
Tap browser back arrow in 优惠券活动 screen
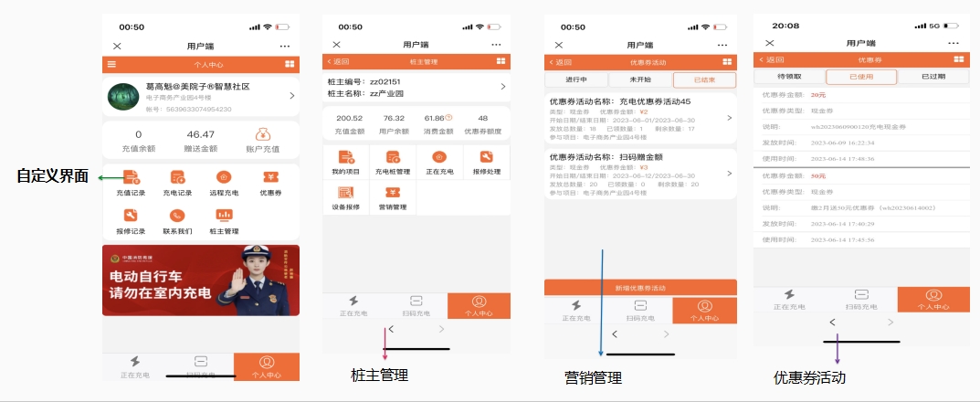click(615, 334)
